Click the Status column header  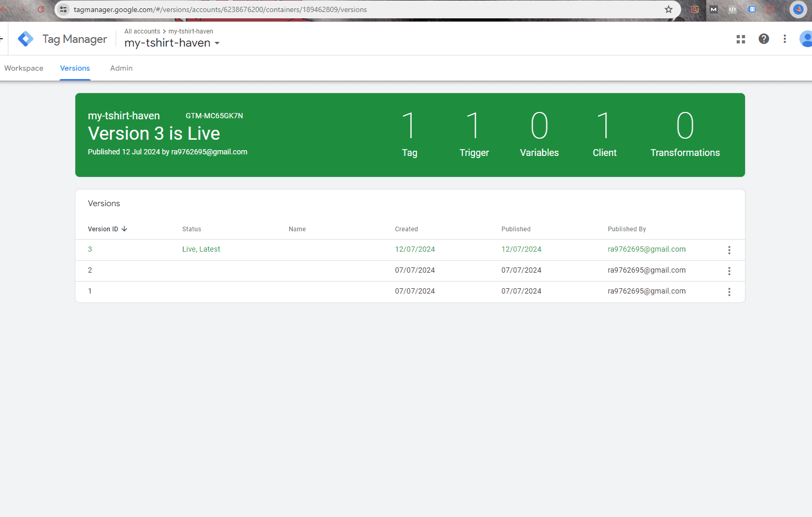click(191, 229)
